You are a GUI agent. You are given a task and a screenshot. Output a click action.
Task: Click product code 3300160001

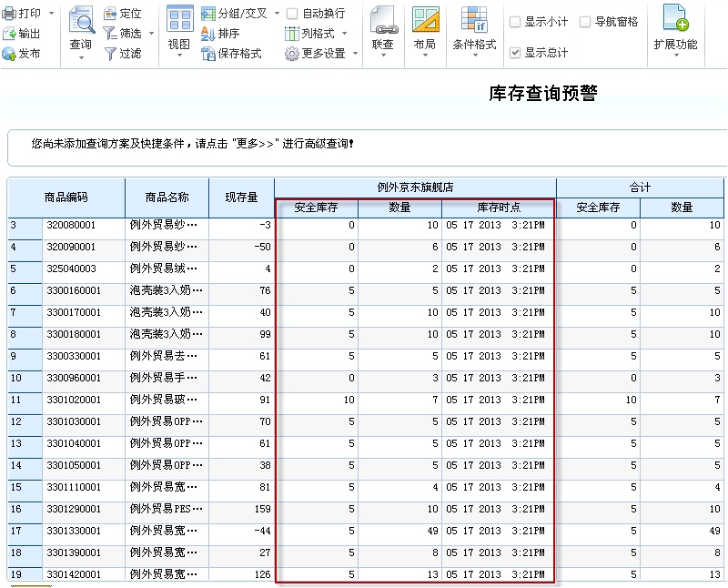(x=74, y=290)
